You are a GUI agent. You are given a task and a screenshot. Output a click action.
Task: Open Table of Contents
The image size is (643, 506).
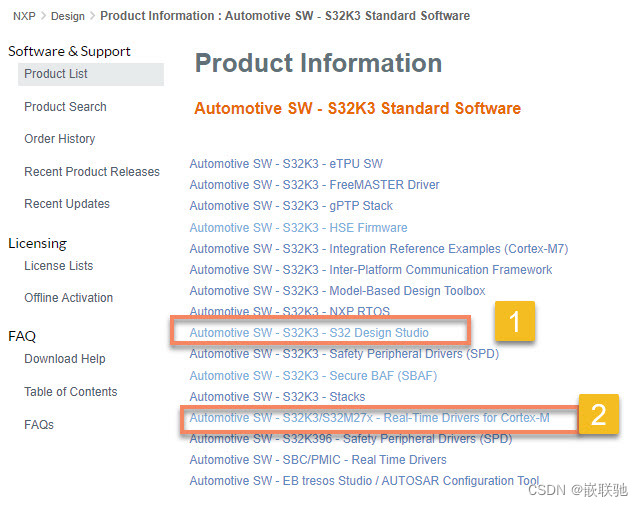[71, 392]
